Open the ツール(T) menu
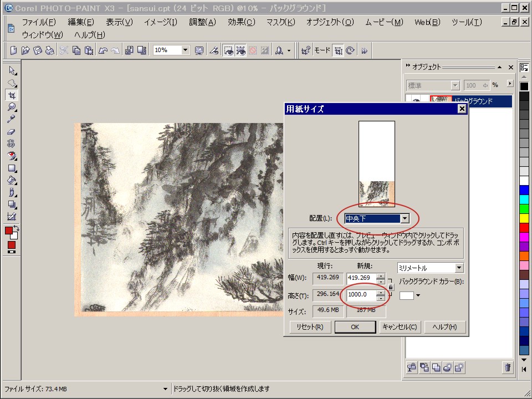The image size is (532, 399). pos(467,22)
